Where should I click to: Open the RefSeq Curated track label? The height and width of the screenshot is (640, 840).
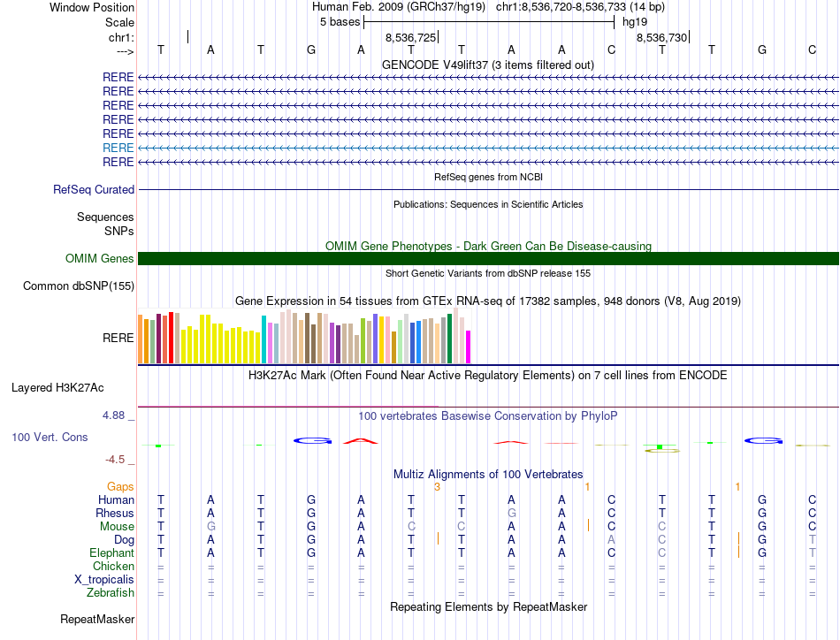[x=94, y=189]
